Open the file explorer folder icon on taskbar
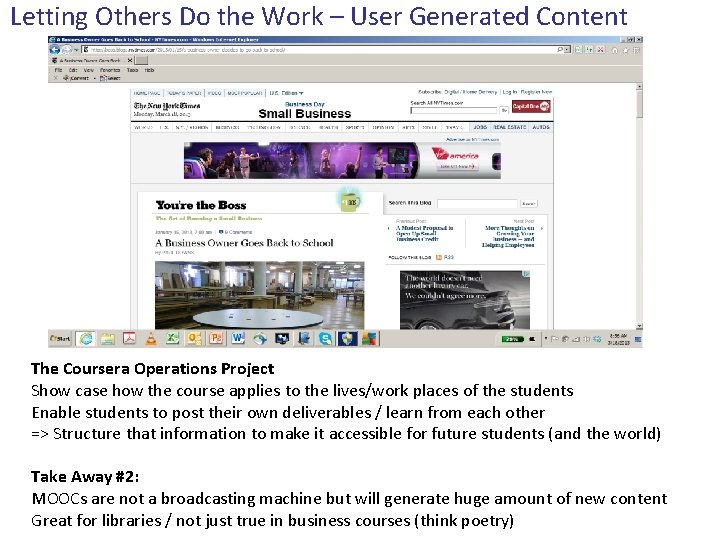The height and width of the screenshot is (540, 720). coord(108,339)
